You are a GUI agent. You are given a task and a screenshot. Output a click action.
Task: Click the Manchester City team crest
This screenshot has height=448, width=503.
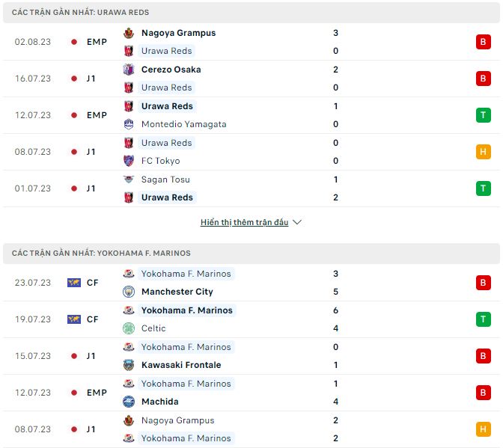[x=129, y=292]
